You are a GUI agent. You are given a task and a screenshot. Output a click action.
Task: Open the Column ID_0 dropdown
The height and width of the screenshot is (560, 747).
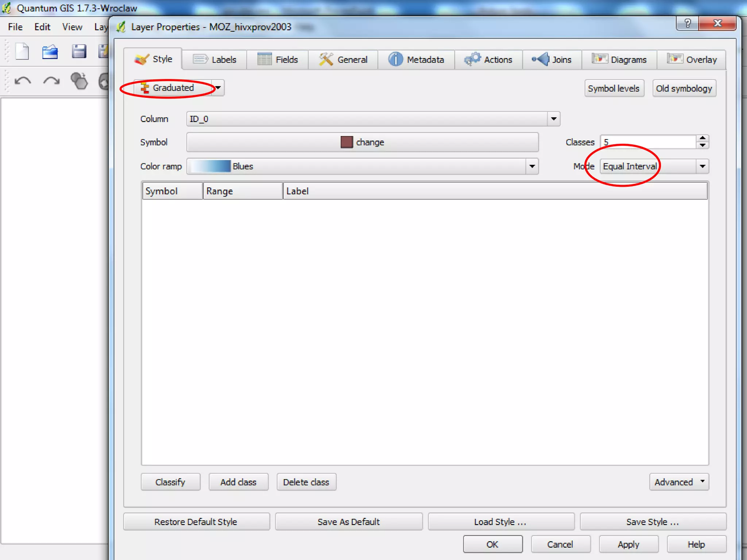tap(553, 119)
